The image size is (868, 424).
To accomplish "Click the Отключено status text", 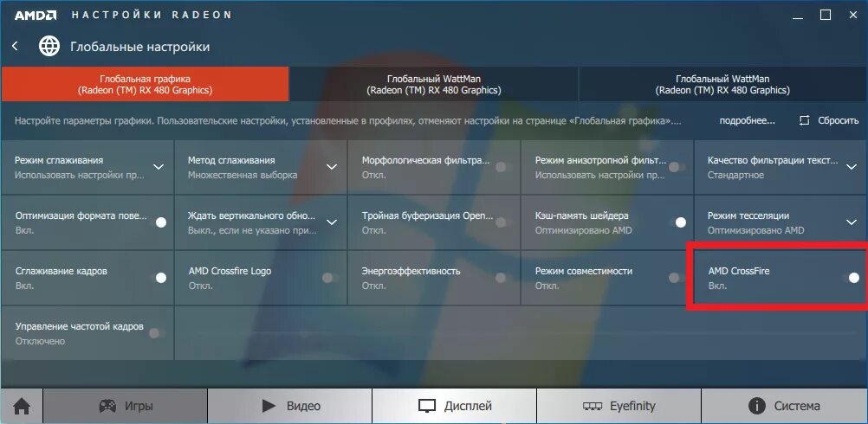I will [40, 341].
